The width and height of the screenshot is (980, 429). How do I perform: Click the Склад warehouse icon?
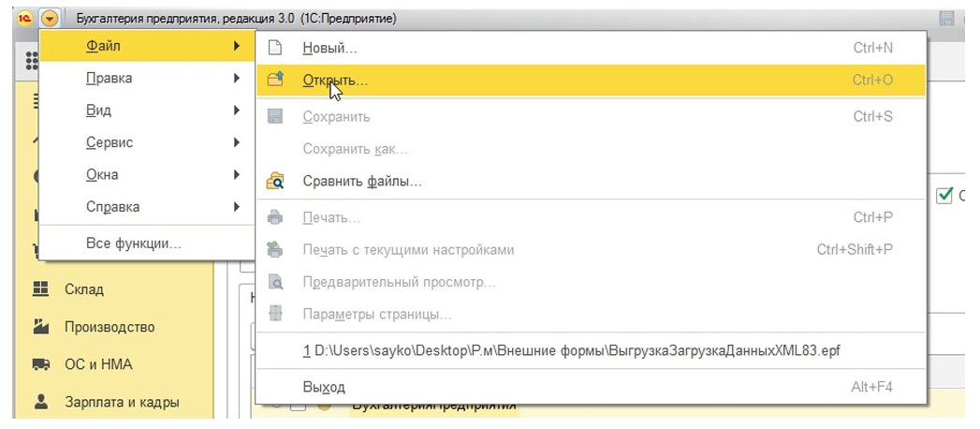pyautogui.click(x=40, y=288)
